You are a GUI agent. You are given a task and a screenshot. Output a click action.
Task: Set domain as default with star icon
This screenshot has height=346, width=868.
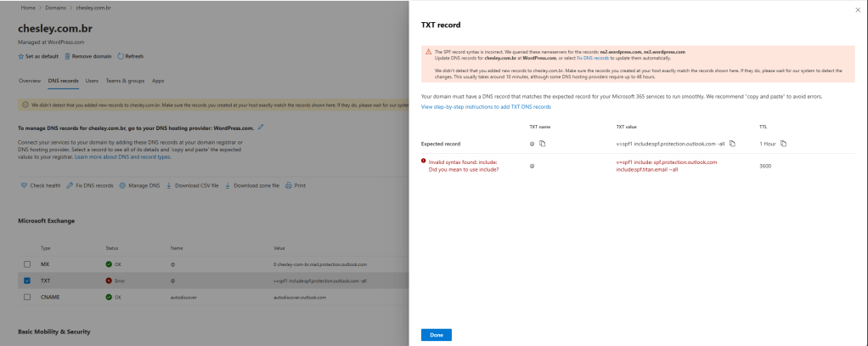(x=21, y=56)
